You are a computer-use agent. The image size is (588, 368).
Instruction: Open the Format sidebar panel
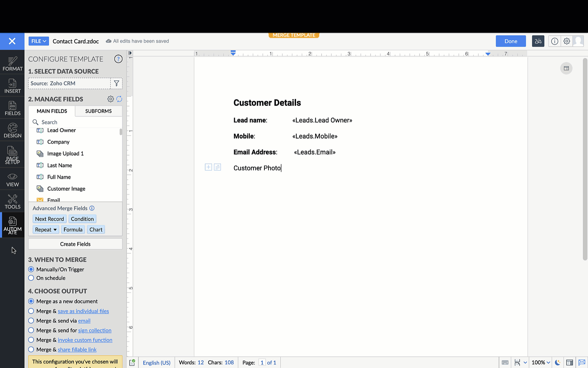12,64
